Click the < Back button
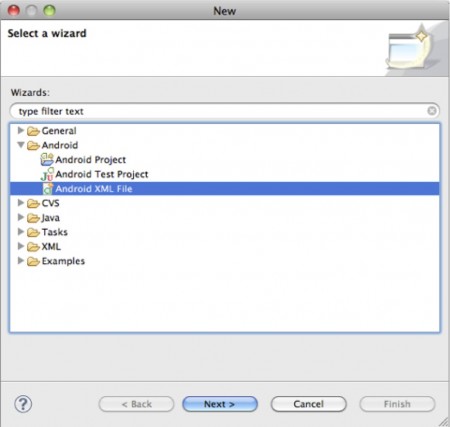Viewport: 450px width, 427px height. tap(136, 404)
